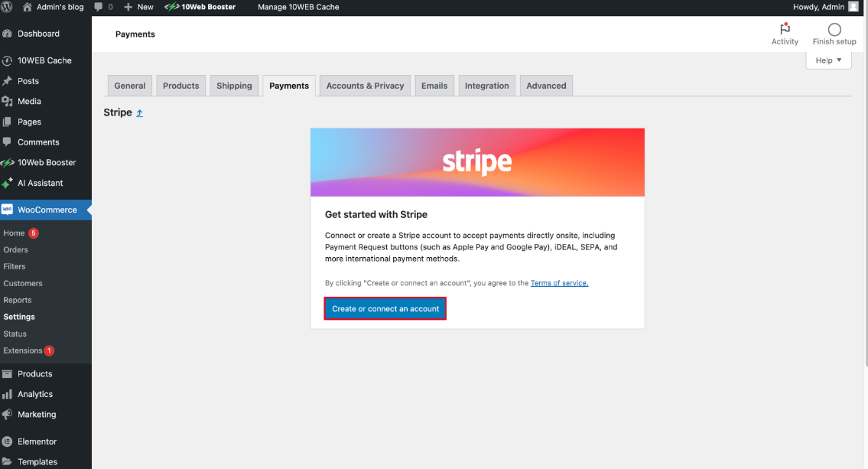Open AI Assistant from the sidebar
Viewport: 868px width, 469px height.
[x=42, y=183]
